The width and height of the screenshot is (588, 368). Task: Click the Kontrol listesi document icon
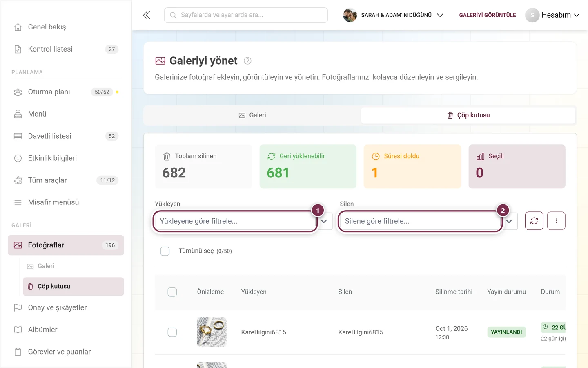(x=18, y=49)
